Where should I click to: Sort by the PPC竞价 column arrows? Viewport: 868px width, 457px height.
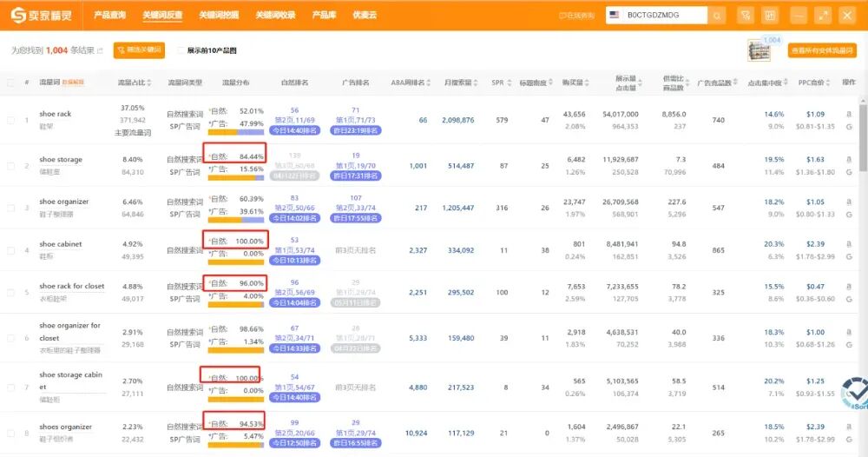point(828,83)
